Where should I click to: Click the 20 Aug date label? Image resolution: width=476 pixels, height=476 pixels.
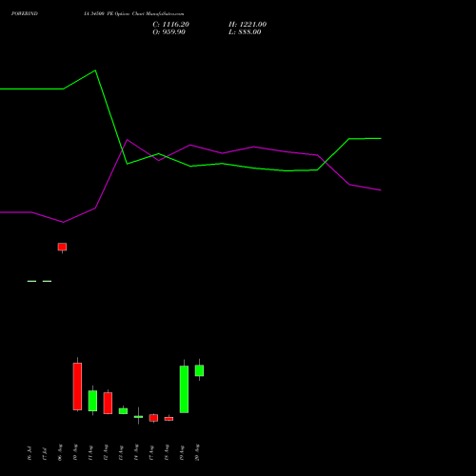coord(197,452)
